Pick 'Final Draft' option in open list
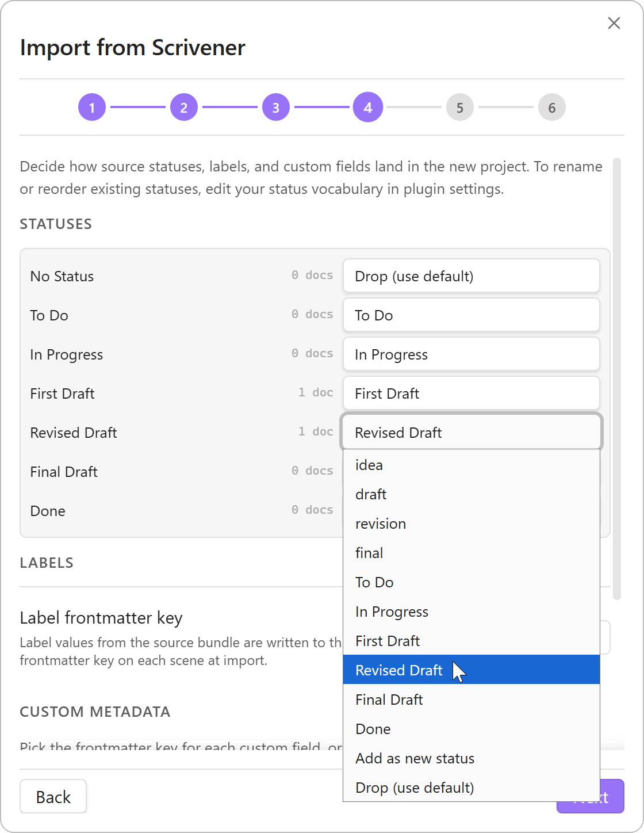The height and width of the screenshot is (833, 644). [x=471, y=700]
